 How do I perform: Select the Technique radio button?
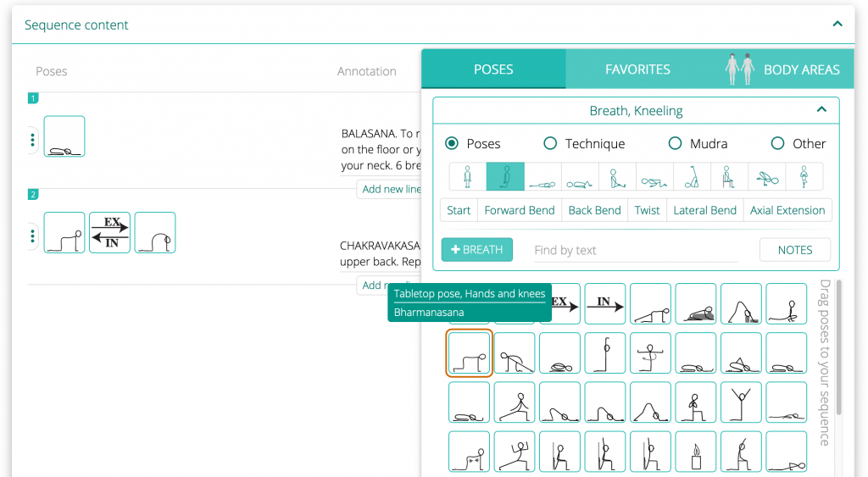[550, 144]
